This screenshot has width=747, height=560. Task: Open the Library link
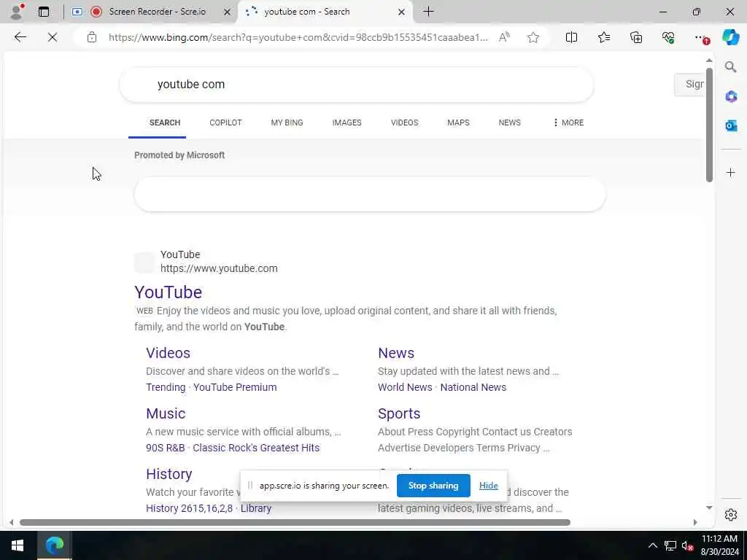click(256, 508)
